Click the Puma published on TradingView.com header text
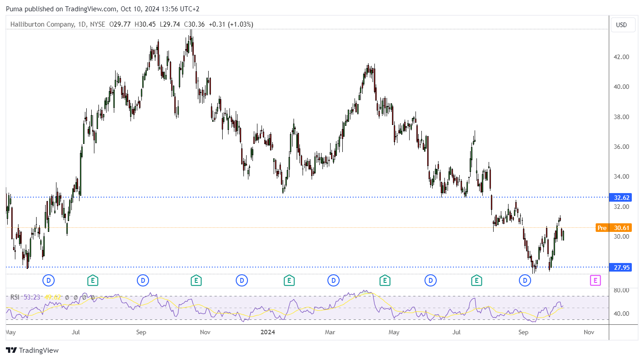 103,9
